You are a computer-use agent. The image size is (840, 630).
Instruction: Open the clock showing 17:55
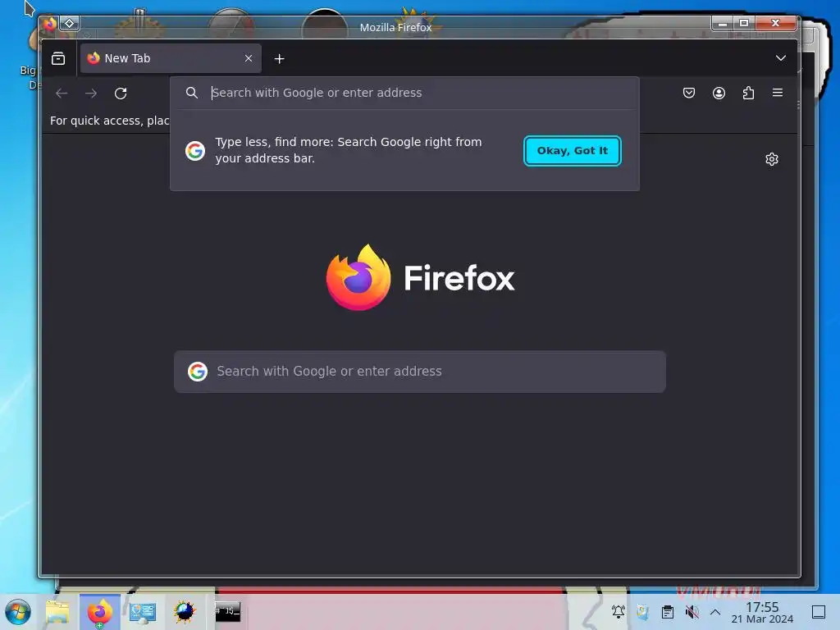tap(762, 612)
